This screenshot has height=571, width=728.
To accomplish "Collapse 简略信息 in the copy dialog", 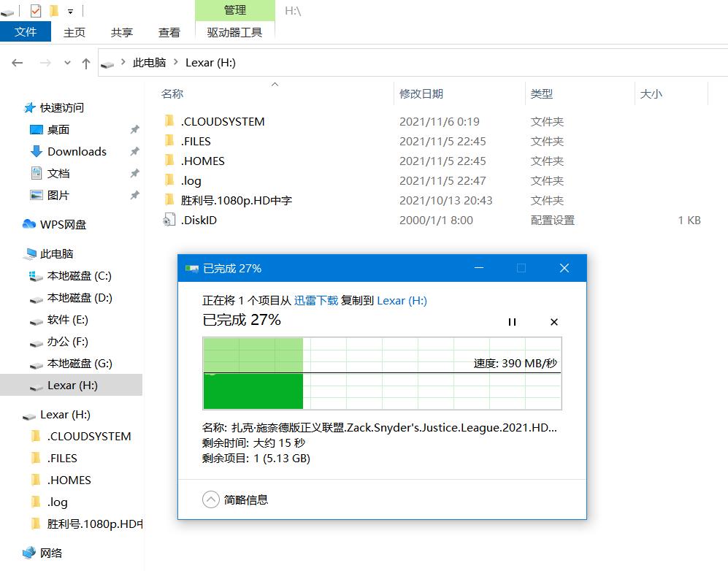I will point(212,499).
